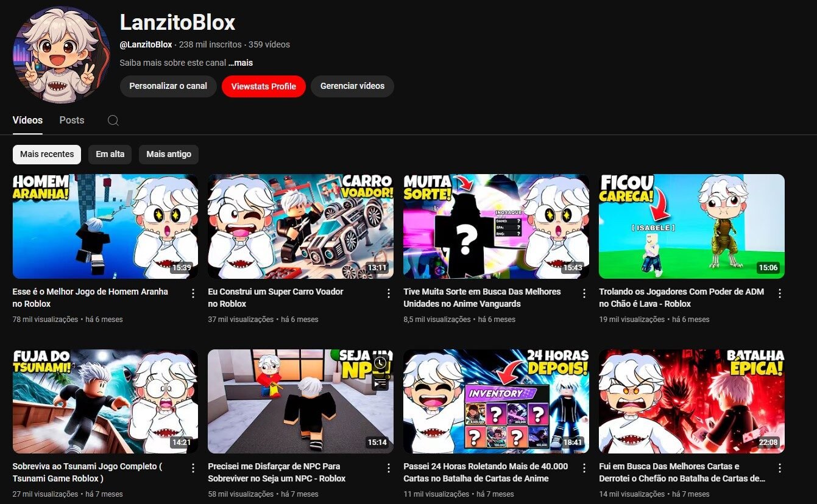The height and width of the screenshot is (504, 817).
Task: Open the channel search icon
Action: click(113, 120)
